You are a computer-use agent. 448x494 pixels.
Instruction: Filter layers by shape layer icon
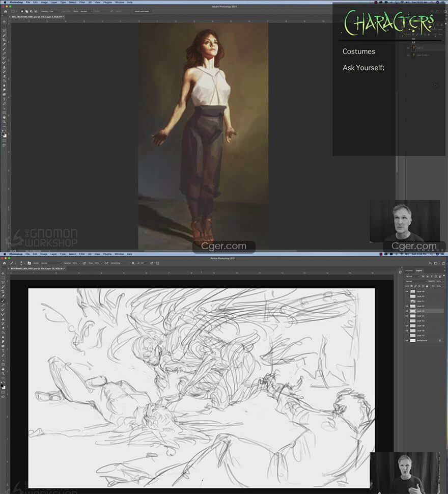click(436, 277)
